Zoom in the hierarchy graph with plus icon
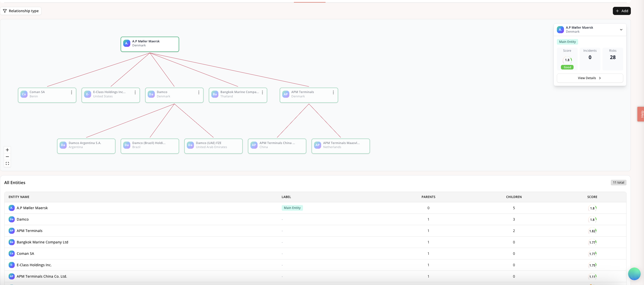The width and height of the screenshot is (644, 285). click(7, 150)
